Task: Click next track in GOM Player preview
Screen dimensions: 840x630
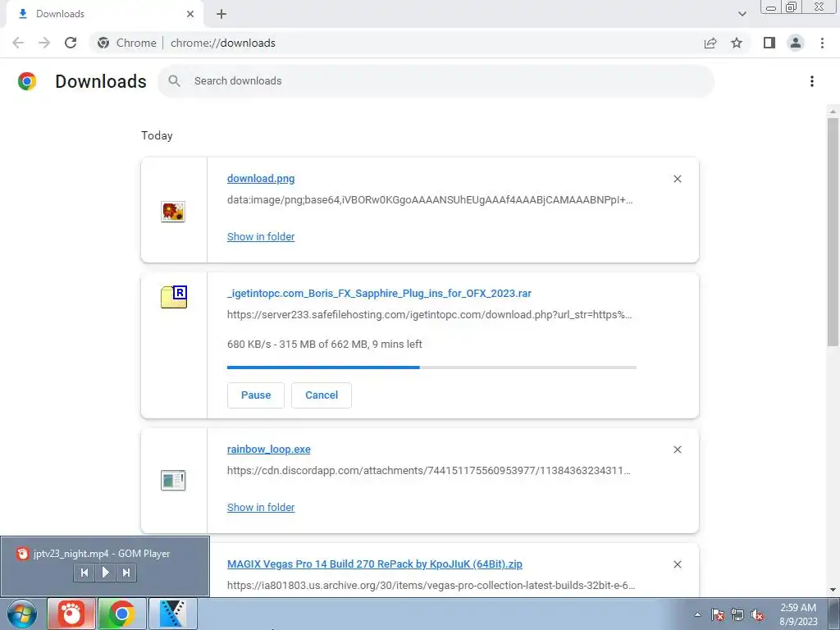Action: 126,573
